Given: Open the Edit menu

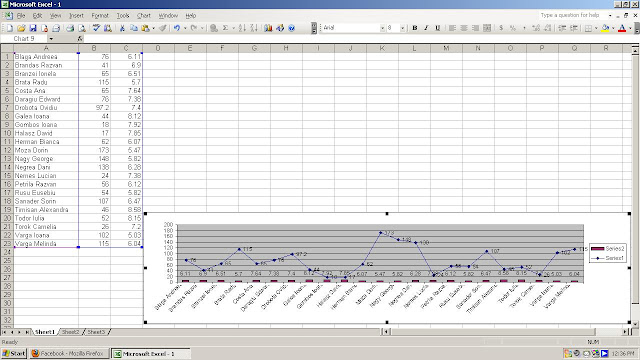Looking at the screenshot, I should (x=37, y=16).
